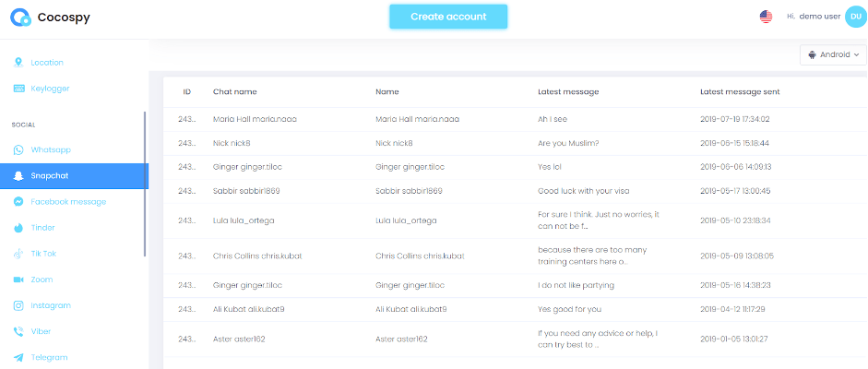Image resolution: width=868 pixels, height=369 pixels.
Task: Click the 'For sure I think' message
Action: point(599,220)
